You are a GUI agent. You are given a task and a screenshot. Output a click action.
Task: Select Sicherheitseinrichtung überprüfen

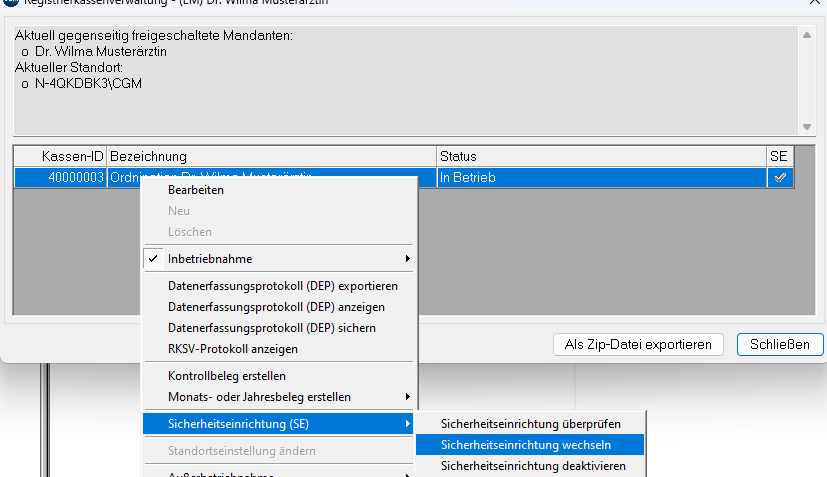[x=530, y=424]
